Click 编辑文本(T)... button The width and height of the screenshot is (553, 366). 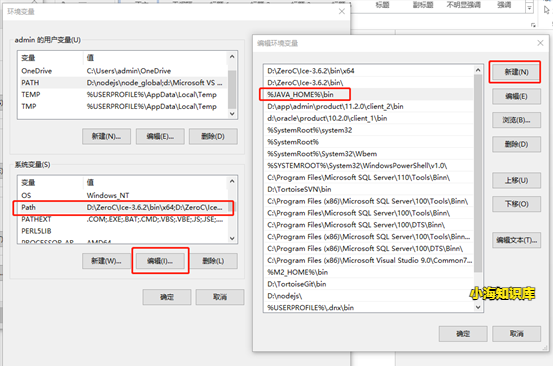click(x=516, y=240)
